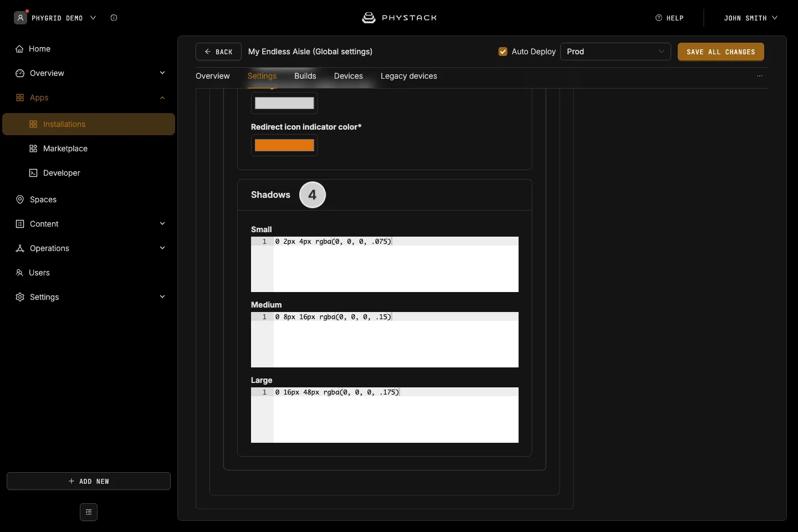Open the Builds tab

pyautogui.click(x=305, y=76)
